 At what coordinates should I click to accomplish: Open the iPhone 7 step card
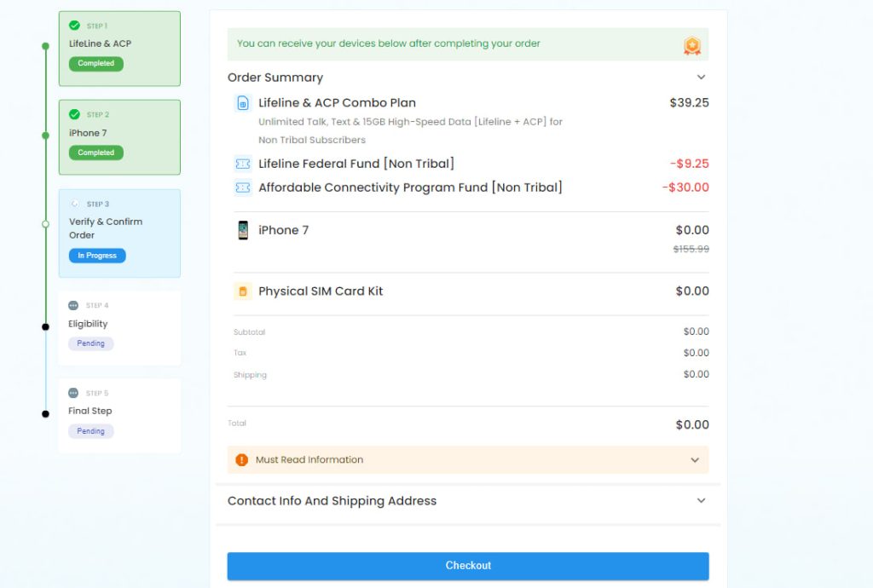119,137
